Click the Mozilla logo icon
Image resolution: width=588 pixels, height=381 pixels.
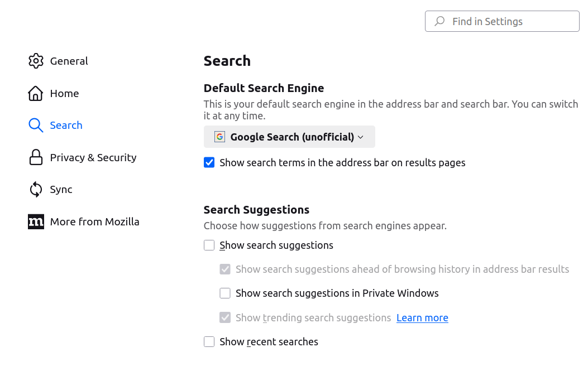pyautogui.click(x=36, y=221)
